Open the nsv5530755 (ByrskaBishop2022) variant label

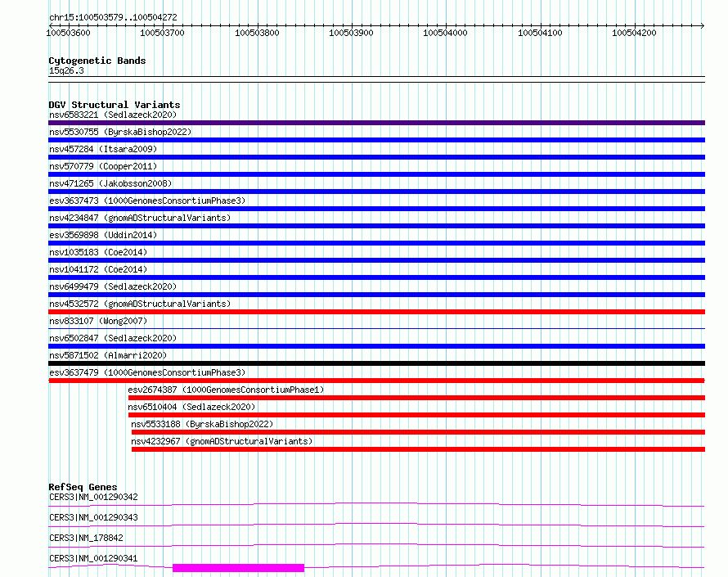(x=120, y=132)
